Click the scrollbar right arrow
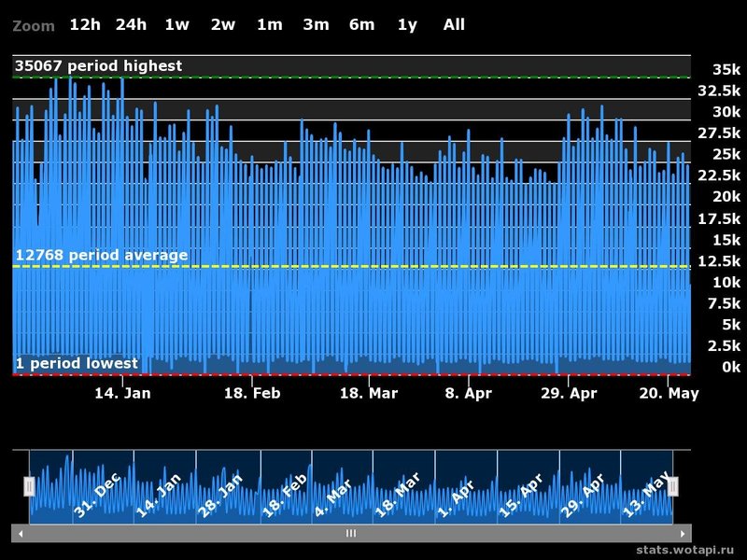747x560 pixels. coord(683,532)
